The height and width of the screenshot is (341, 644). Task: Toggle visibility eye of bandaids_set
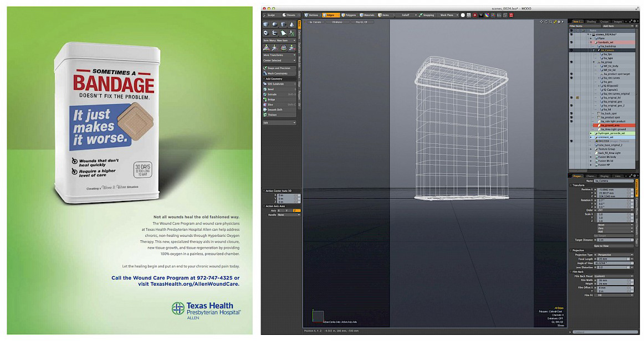[571, 42]
